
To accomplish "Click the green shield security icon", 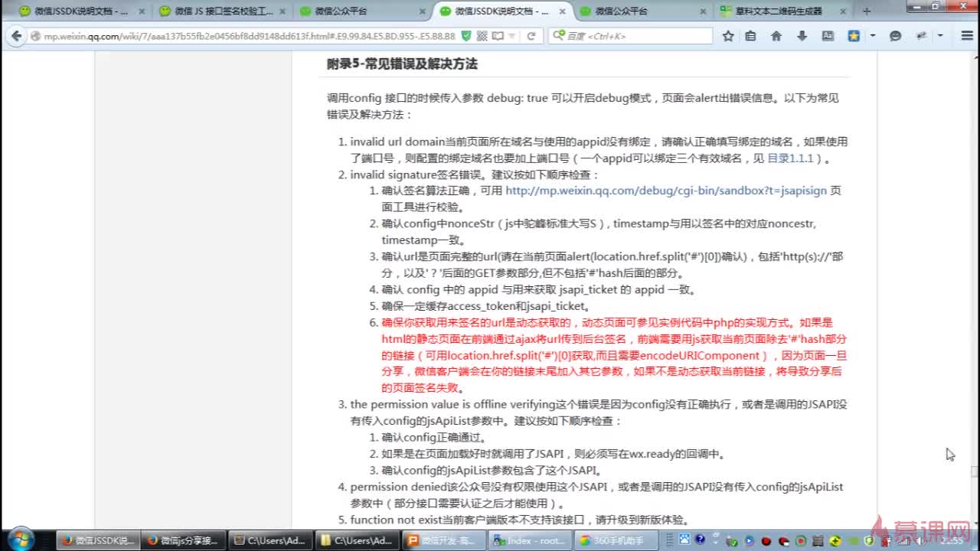I will click(466, 36).
